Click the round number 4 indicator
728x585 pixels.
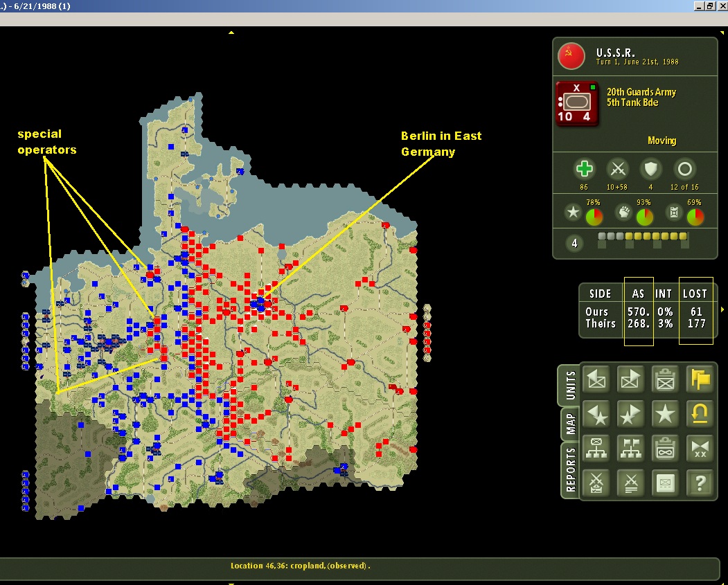click(574, 243)
